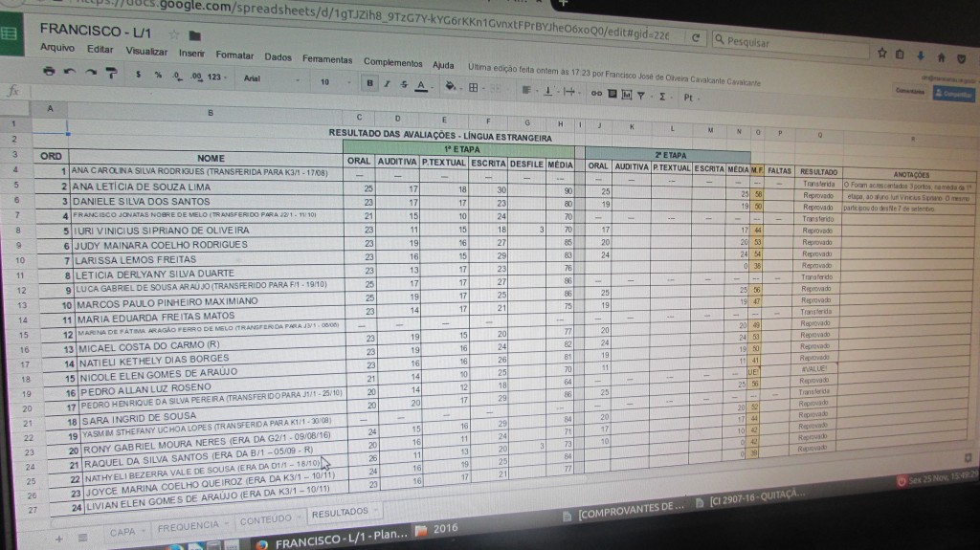Click the functions sigma icon
The width and height of the screenshot is (980, 550).
click(x=662, y=96)
